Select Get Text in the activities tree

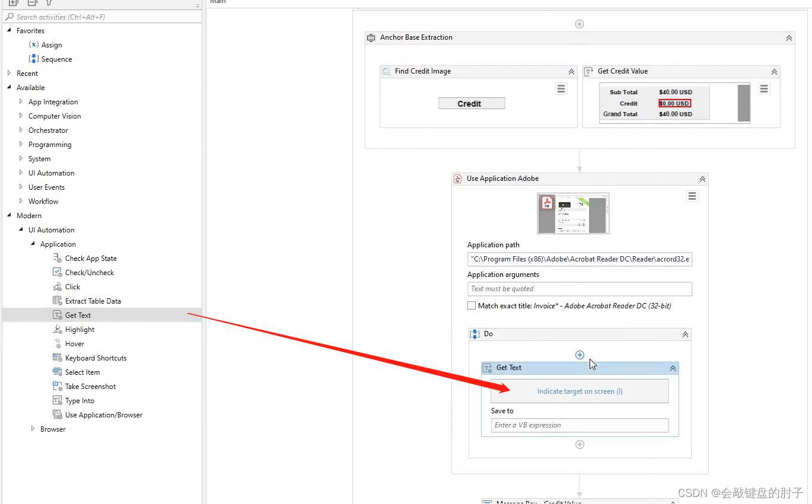(x=78, y=315)
